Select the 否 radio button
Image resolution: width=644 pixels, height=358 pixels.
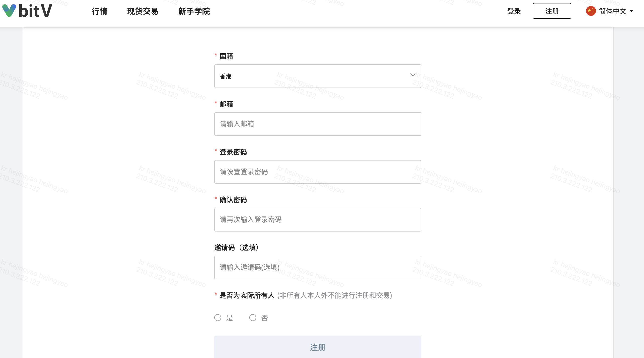click(x=252, y=318)
